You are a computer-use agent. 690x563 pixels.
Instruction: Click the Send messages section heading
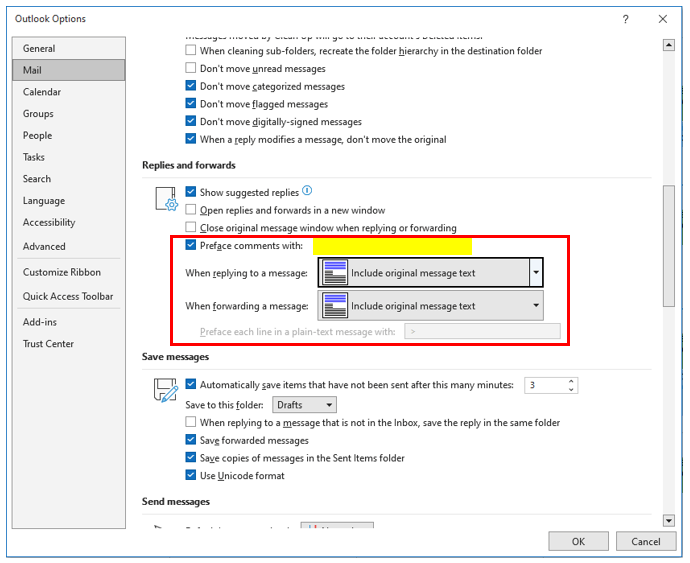176,501
